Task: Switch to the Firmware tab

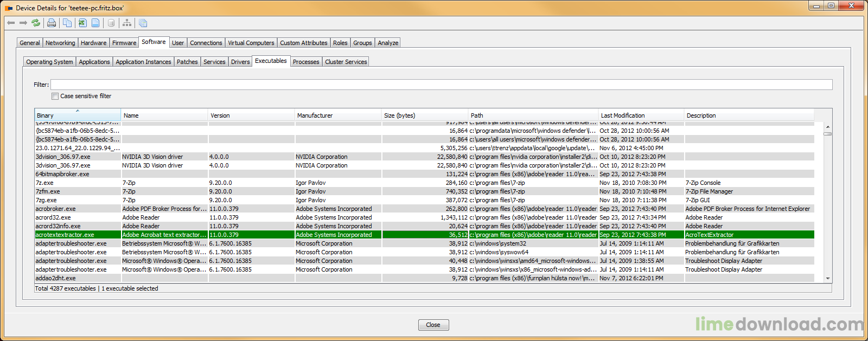Action: [124, 43]
